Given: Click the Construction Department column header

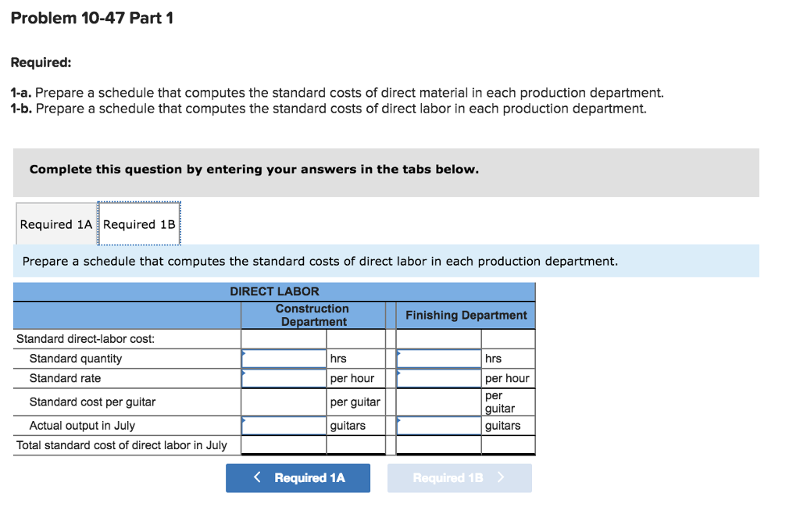Looking at the screenshot, I should tap(312, 314).
